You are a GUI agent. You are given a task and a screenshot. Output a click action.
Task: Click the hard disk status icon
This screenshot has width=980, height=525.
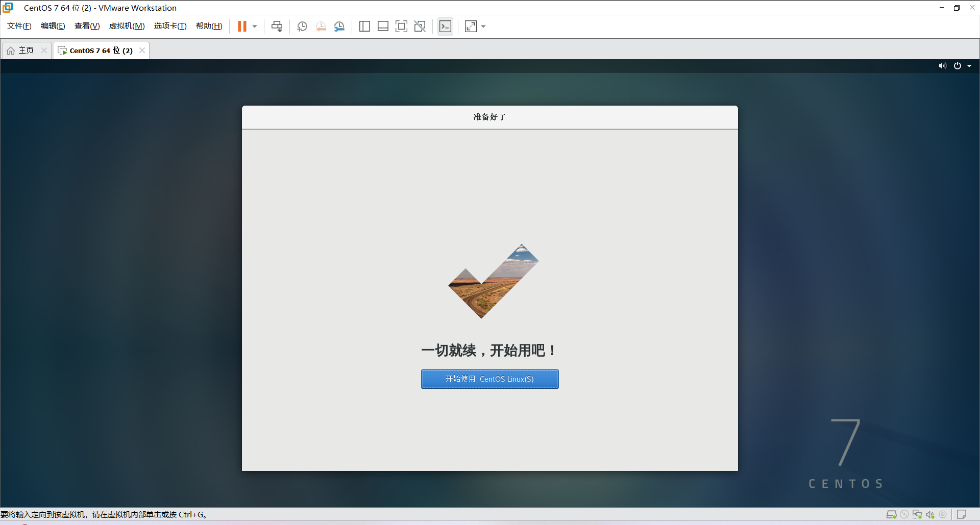pyautogui.click(x=892, y=514)
